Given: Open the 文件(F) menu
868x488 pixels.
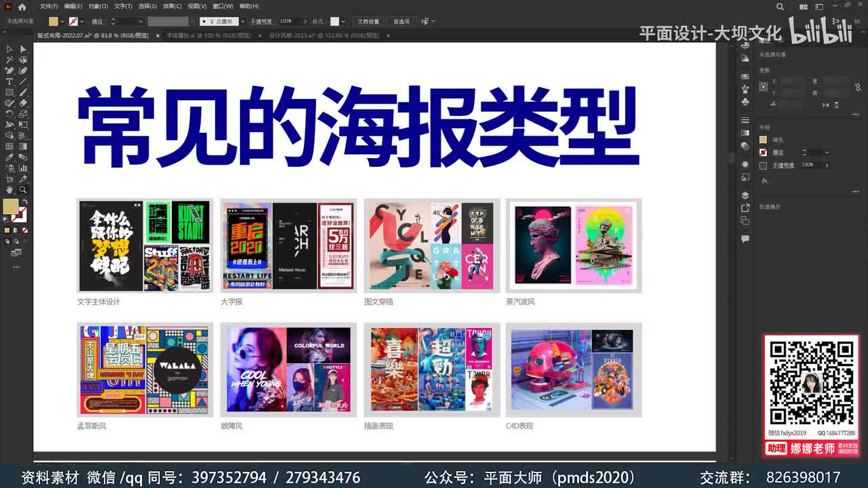Looking at the screenshot, I should pyautogui.click(x=49, y=6).
